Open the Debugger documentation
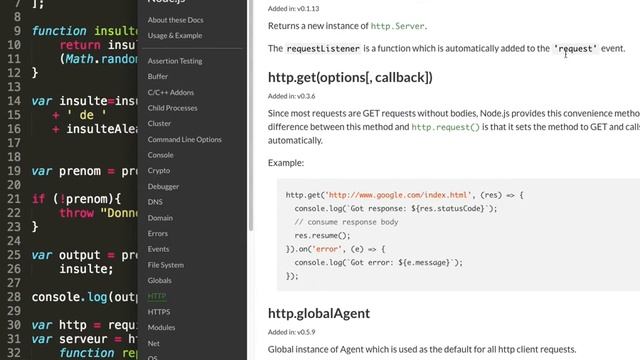This screenshot has width=640, height=360. coord(163,187)
